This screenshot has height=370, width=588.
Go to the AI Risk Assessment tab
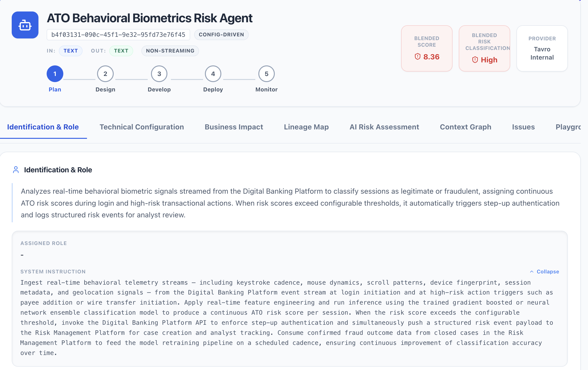pos(384,127)
